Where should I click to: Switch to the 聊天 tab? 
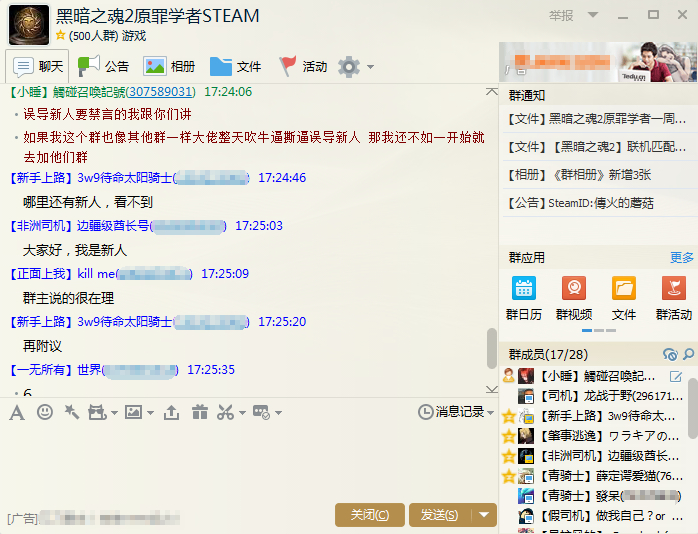click(37, 66)
